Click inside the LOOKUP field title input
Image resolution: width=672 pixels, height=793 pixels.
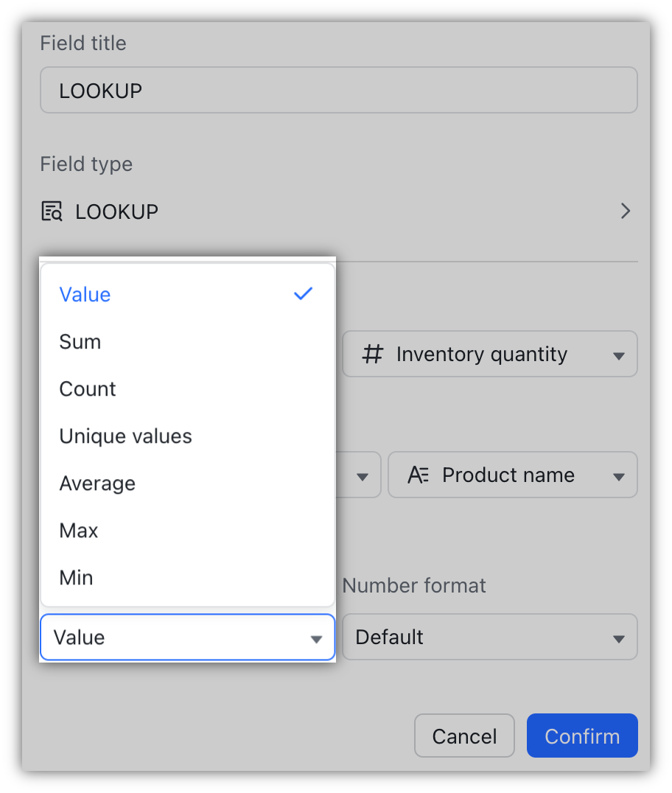click(x=338, y=89)
